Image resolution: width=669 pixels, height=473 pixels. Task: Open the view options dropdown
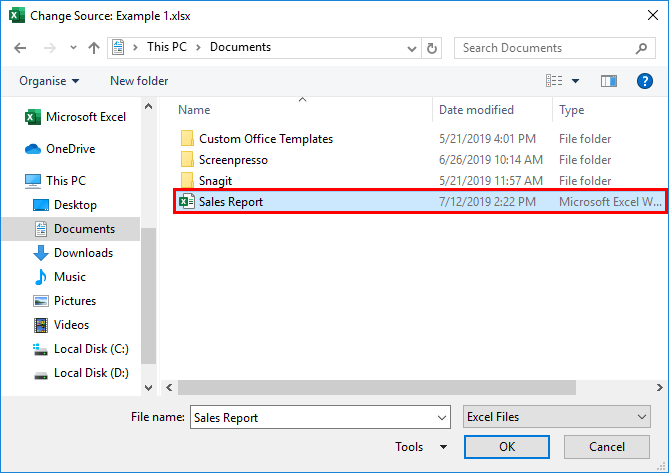[575, 81]
